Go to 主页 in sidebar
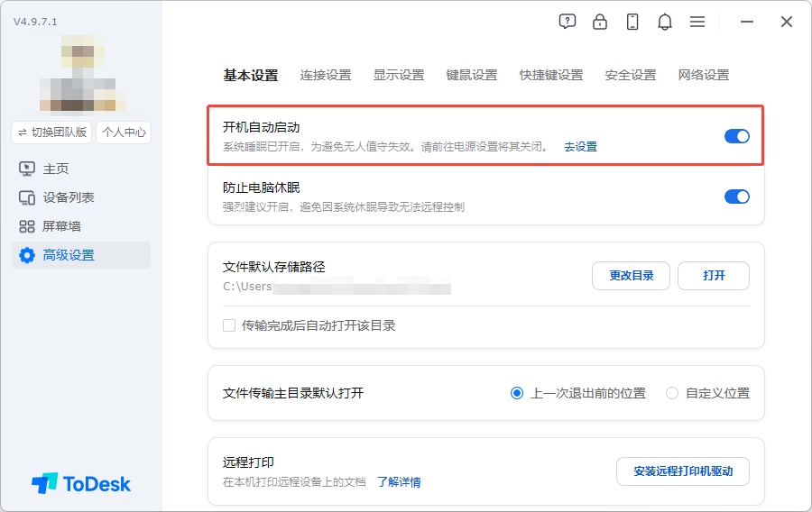Image resolution: width=812 pixels, height=512 pixels. pyautogui.click(x=81, y=169)
